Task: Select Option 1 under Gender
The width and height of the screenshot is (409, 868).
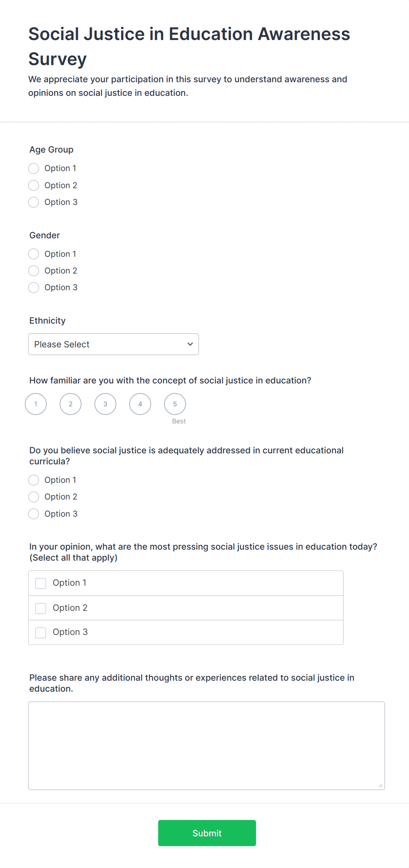Action: pos(34,254)
